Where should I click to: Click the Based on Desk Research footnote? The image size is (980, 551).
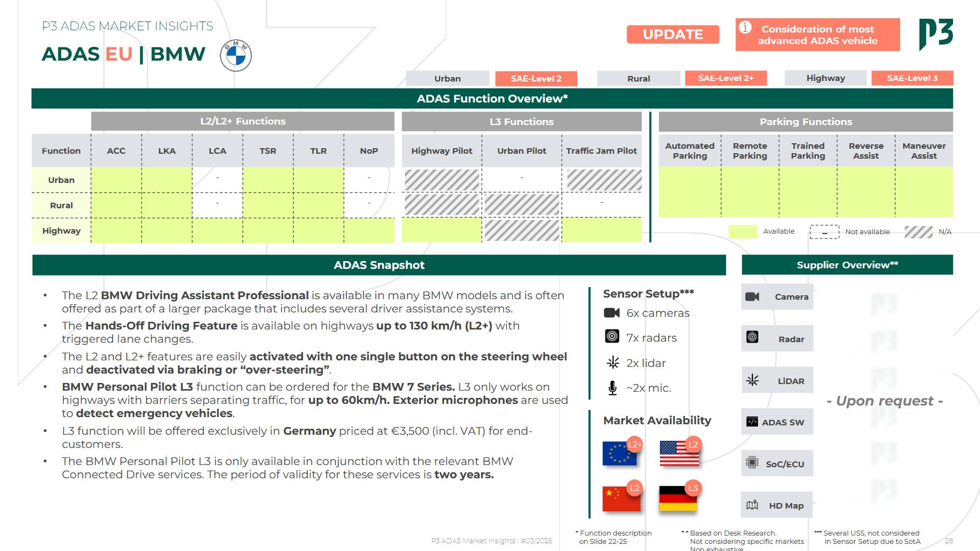point(743,541)
